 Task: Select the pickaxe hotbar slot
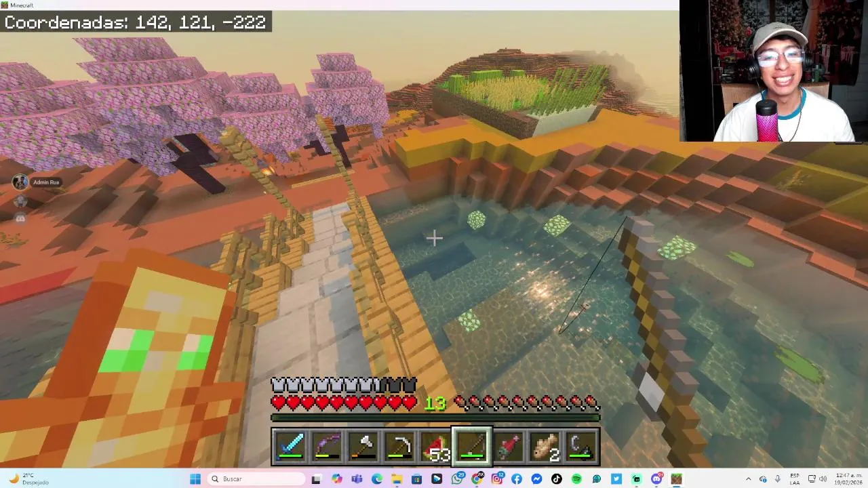point(399,447)
